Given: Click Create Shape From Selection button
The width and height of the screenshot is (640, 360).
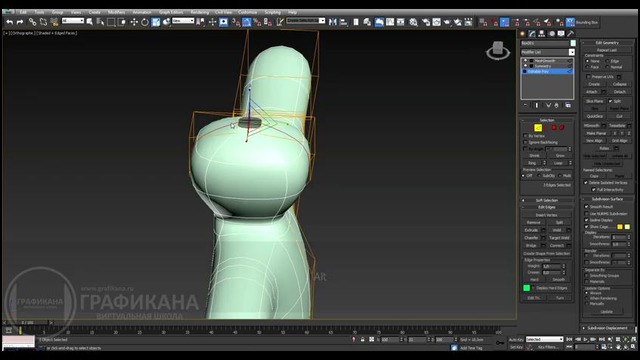Looking at the screenshot, I should coord(547,253).
